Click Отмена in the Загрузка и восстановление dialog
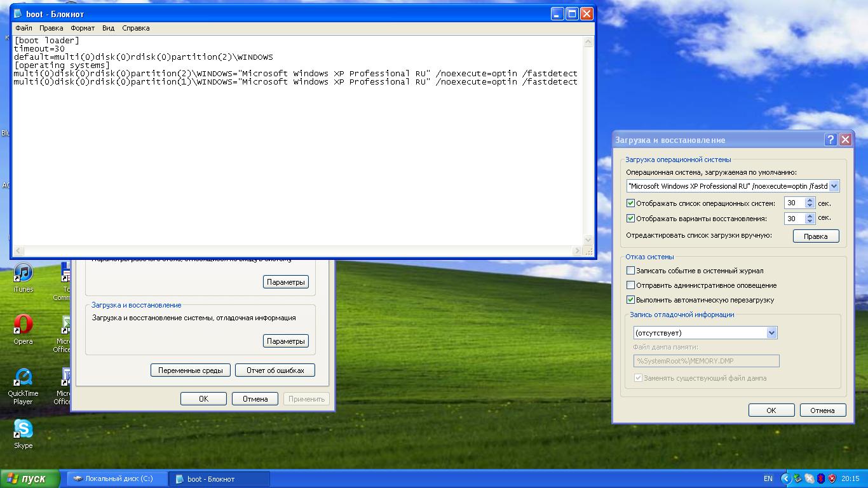The image size is (868, 488). tap(822, 410)
